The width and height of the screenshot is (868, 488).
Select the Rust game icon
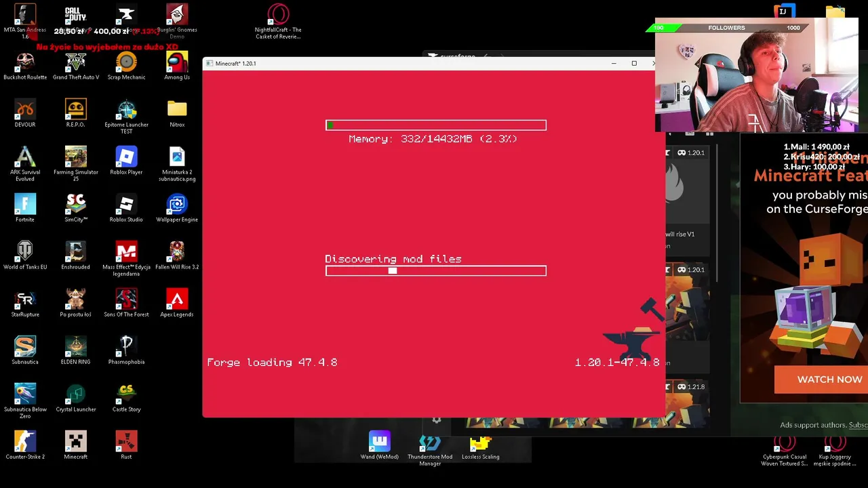[126, 445]
